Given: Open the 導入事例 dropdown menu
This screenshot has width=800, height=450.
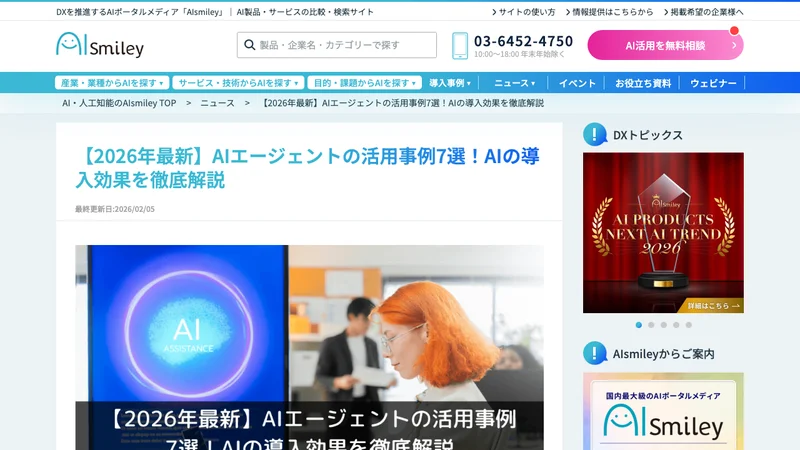Looking at the screenshot, I should click(x=450, y=83).
